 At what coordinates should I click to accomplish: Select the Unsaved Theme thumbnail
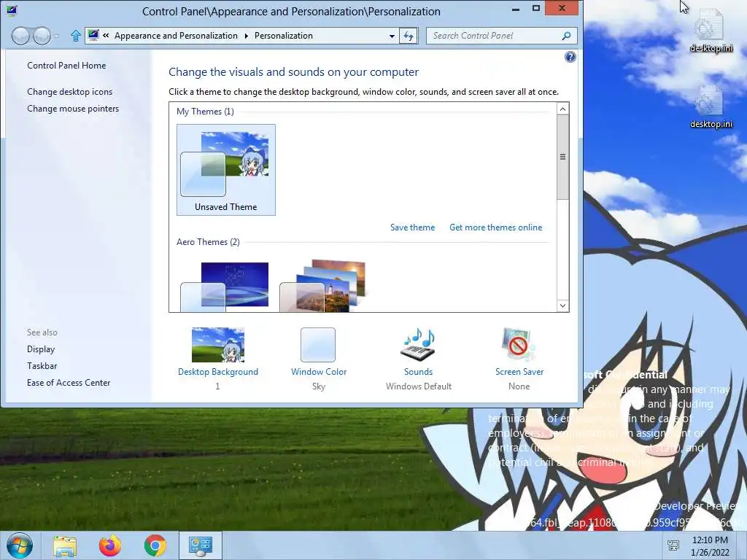point(226,169)
